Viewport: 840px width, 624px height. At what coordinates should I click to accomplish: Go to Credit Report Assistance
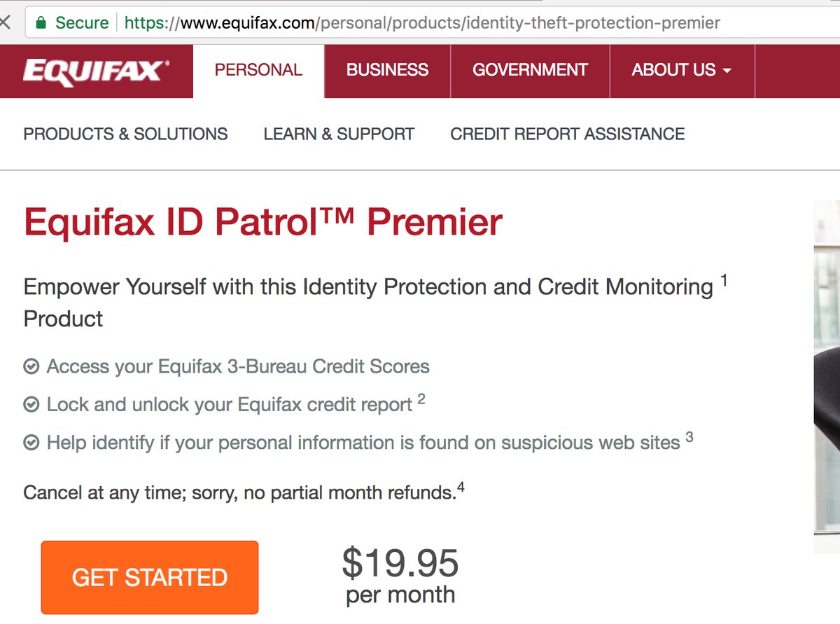567,134
